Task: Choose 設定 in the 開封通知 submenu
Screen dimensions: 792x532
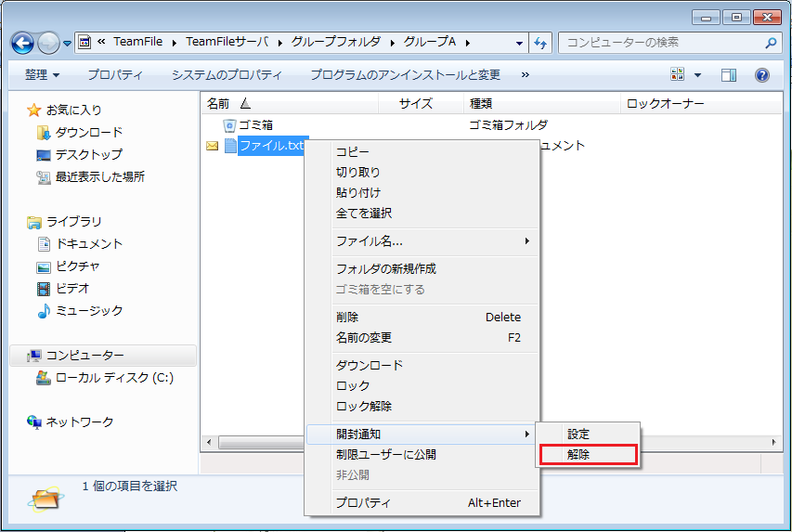Action: (x=578, y=434)
